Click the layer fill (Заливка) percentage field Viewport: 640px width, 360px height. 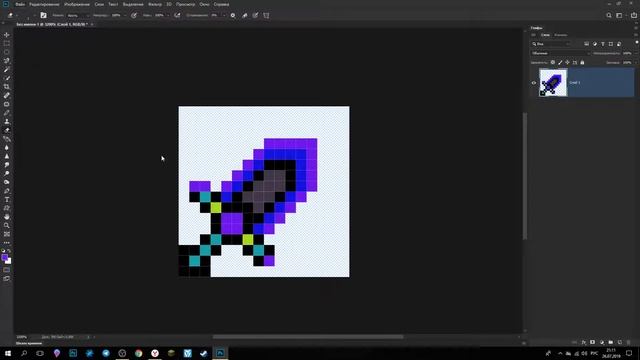tap(627, 62)
